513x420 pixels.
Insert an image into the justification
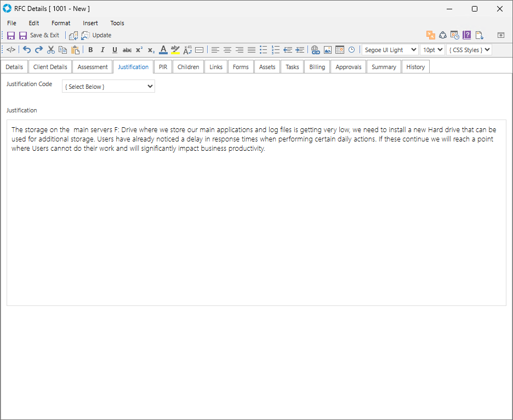click(328, 50)
